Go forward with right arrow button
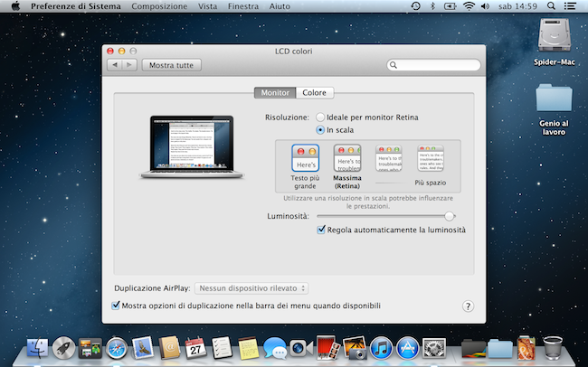 click(x=129, y=65)
